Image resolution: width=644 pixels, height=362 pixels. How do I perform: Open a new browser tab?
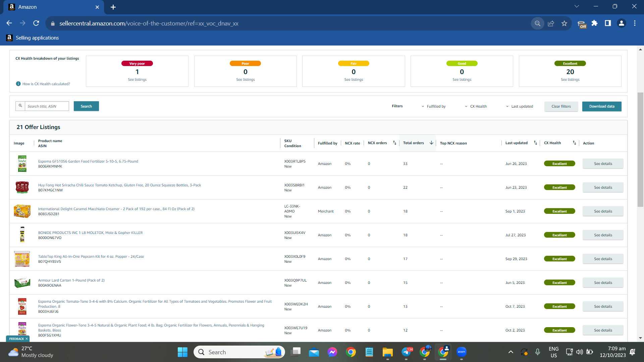click(113, 7)
